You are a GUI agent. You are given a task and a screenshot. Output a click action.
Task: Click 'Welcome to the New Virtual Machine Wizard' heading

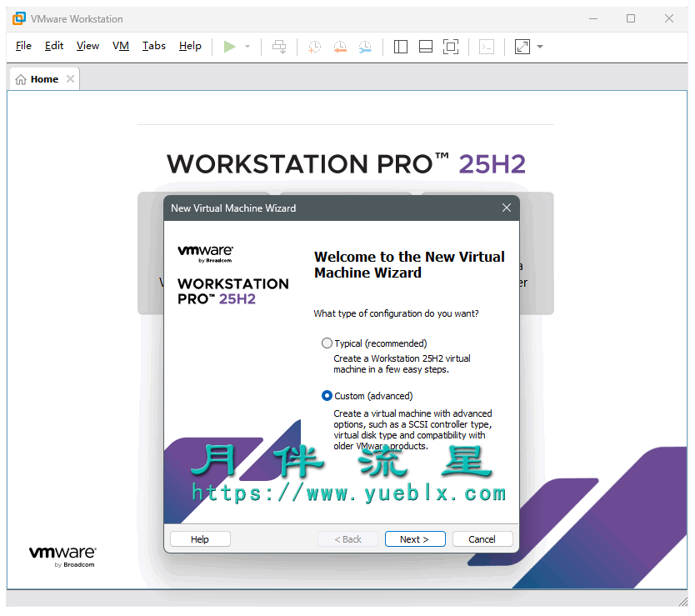[409, 265]
